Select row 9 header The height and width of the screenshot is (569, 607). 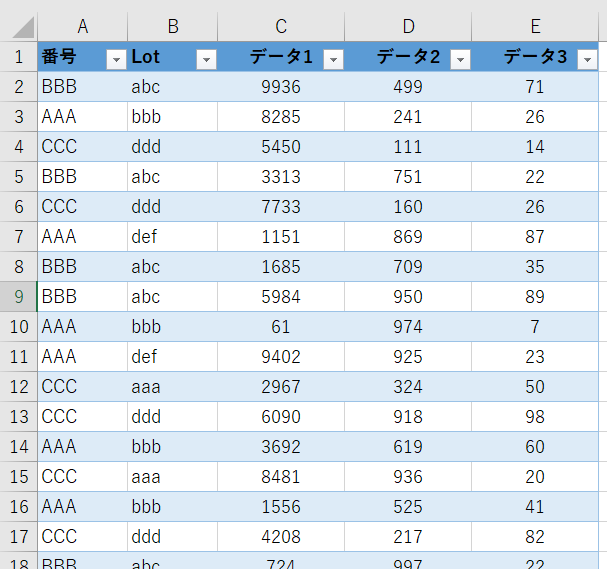click(x=19, y=297)
